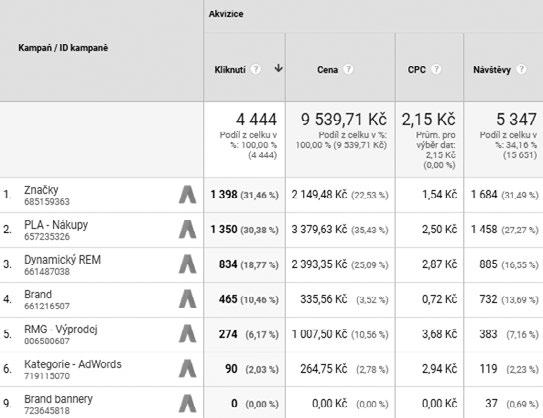Select the total cost 9 539,71 Kč

(344, 119)
